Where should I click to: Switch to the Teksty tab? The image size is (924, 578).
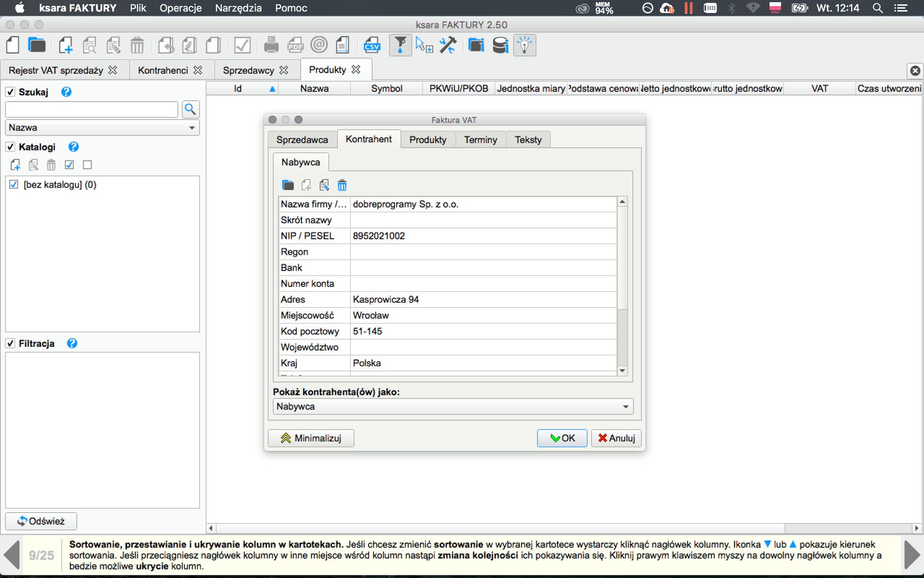point(528,140)
